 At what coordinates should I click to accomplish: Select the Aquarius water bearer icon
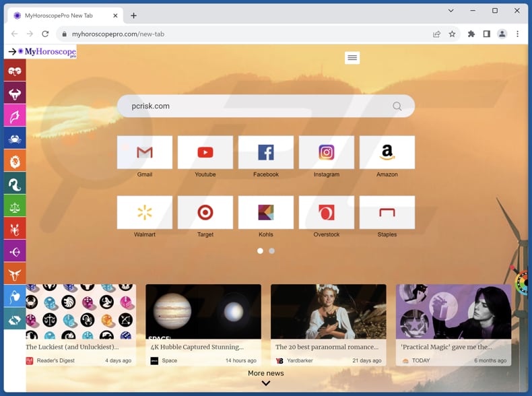tap(15, 296)
